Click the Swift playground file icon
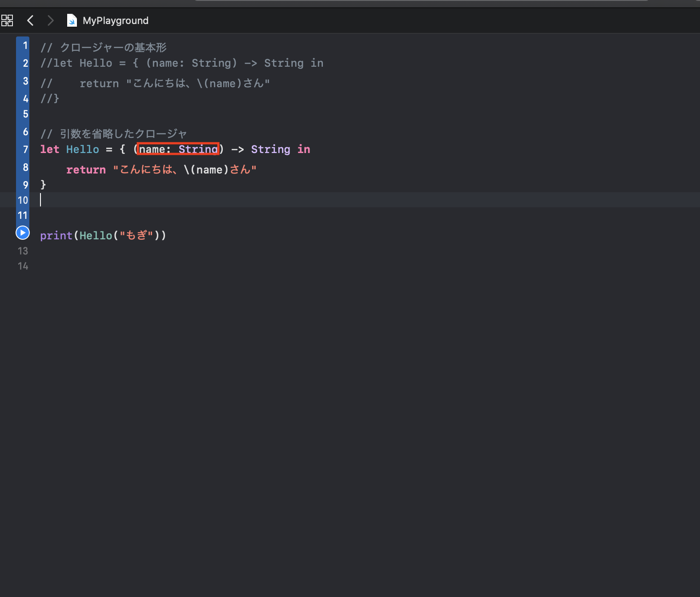The width and height of the screenshot is (700, 597). [x=72, y=20]
